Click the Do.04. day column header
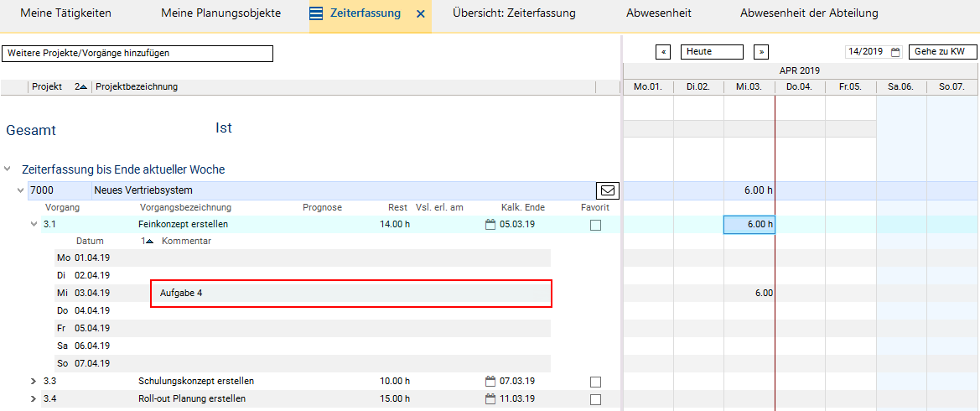The image size is (980, 411). point(800,87)
